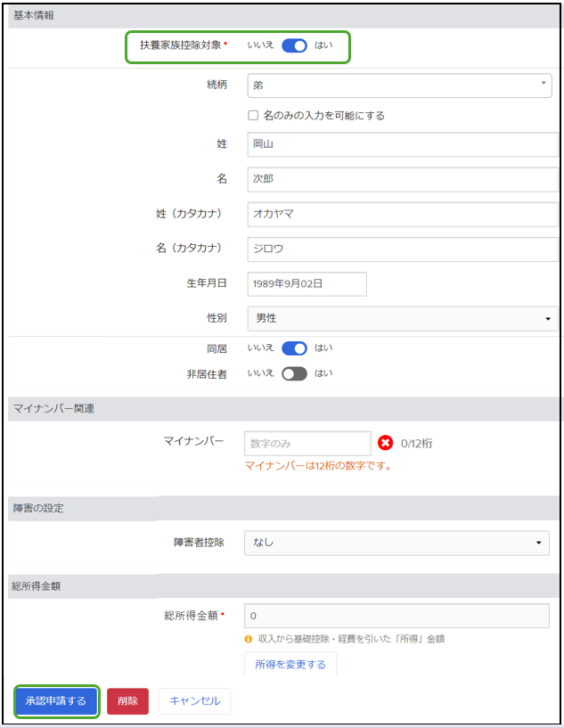
Task: Open the 生年月日 date field
Action: click(x=307, y=283)
